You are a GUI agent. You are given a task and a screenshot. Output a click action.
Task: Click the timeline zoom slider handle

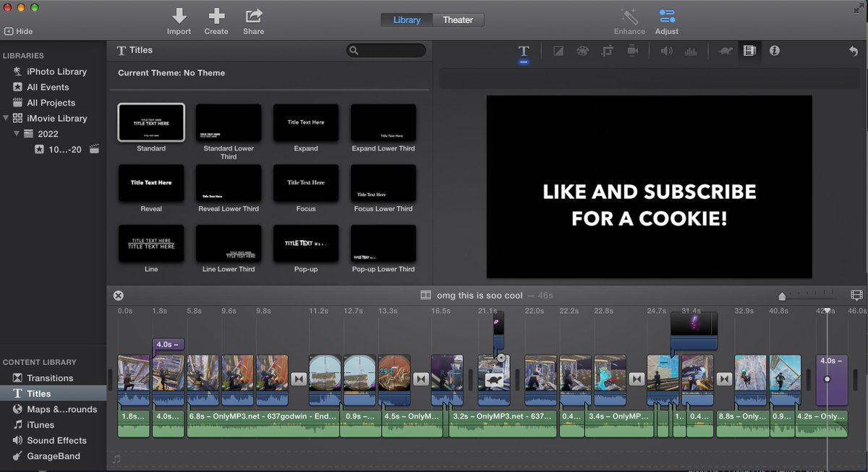point(782,296)
